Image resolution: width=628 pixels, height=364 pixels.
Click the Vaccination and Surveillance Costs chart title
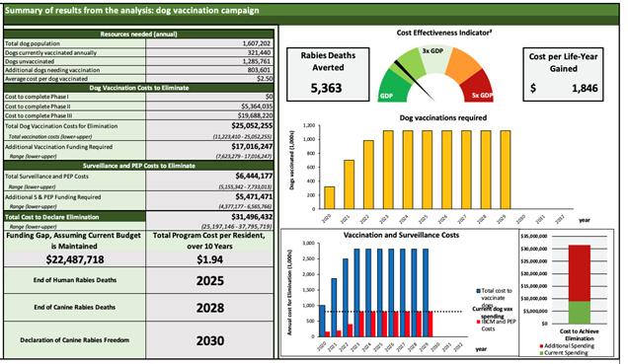point(401,235)
